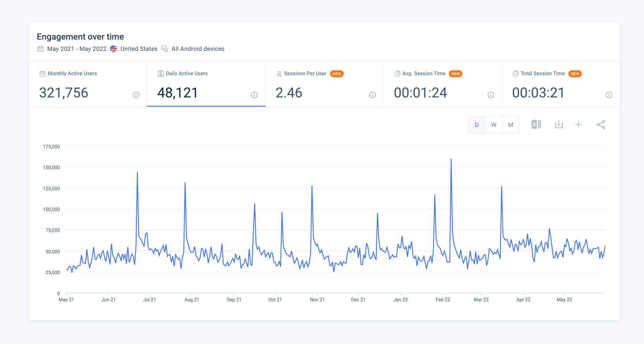Switch to Weekly view with W button
This screenshot has width=644, height=344.
point(494,125)
